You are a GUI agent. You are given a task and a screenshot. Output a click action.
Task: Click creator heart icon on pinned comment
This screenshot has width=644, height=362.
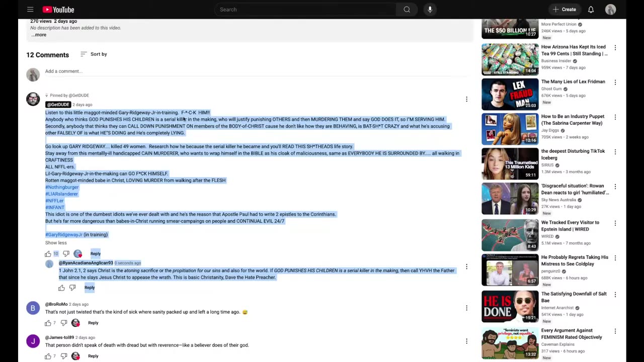(x=77, y=254)
